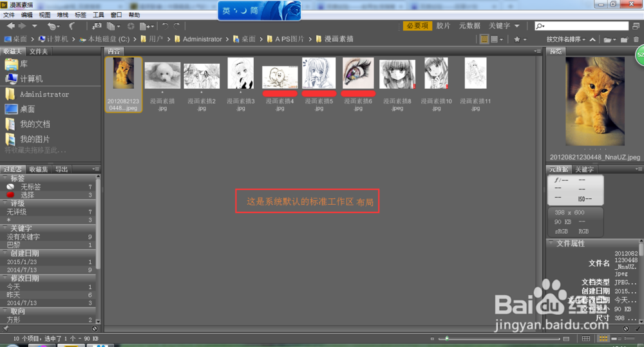Image resolution: width=644 pixels, height=347 pixels.
Task: Go back with the left arrow
Action: (x=11, y=26)
